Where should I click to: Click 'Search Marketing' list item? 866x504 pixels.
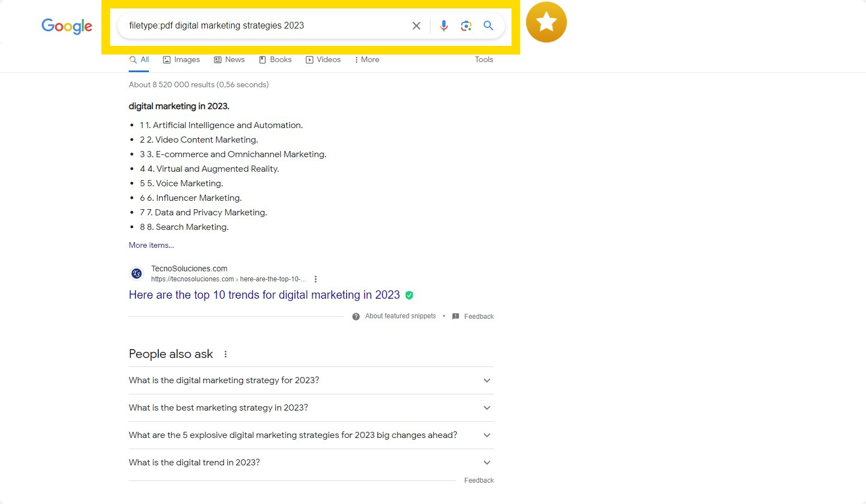[x=184, y=227]
